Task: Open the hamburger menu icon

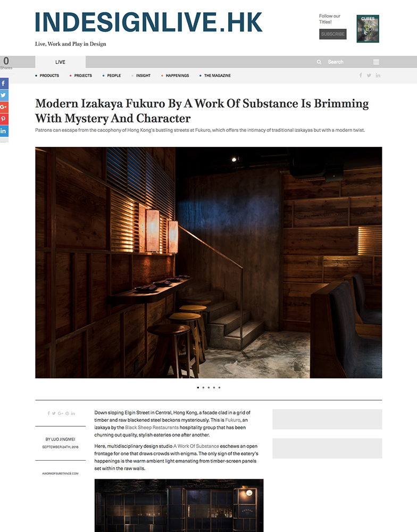Action: tap(376, 62)
